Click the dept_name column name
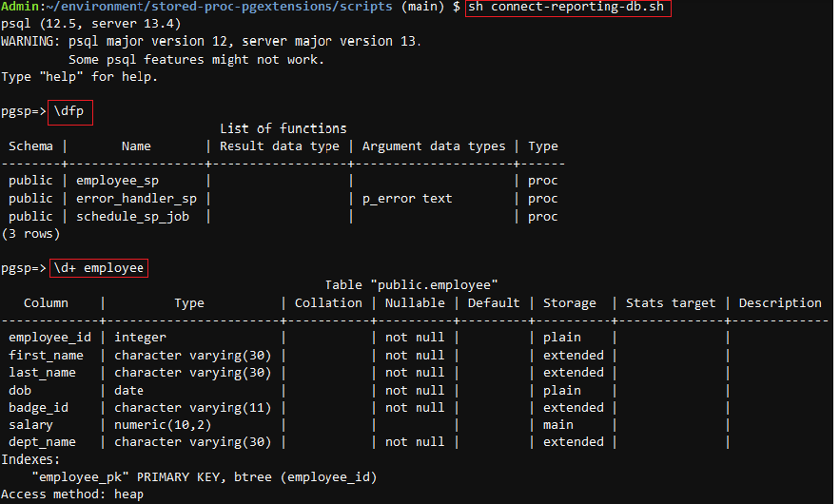 (x=42, y=442)
